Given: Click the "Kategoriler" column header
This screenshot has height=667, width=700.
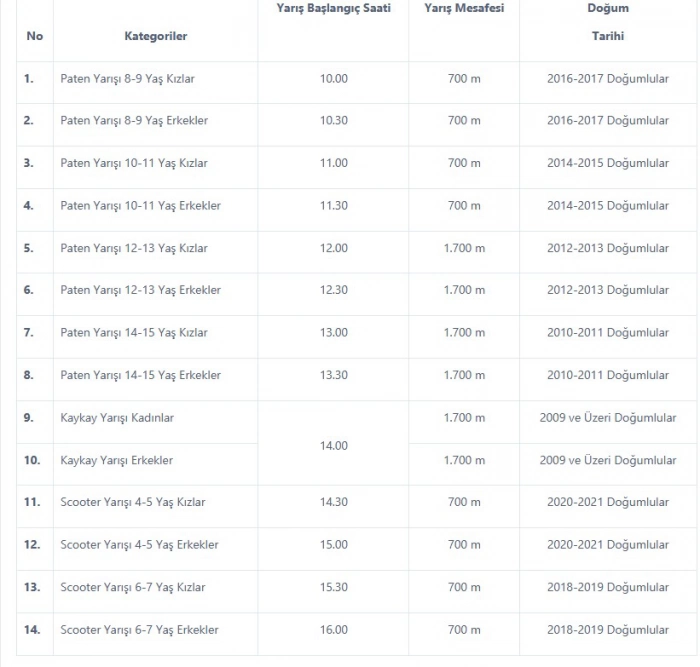Looking at the screenshot, I should (x=156, y=36).
